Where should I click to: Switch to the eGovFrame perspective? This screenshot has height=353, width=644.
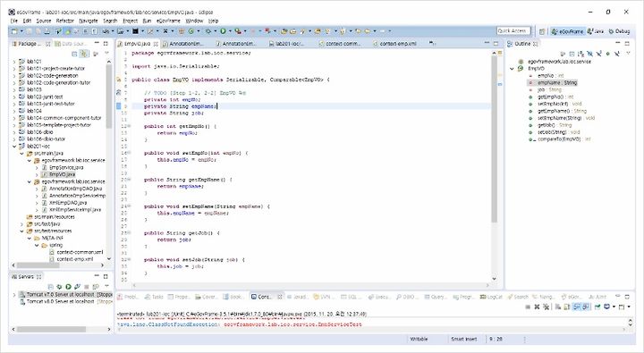[x=568, y=31]
